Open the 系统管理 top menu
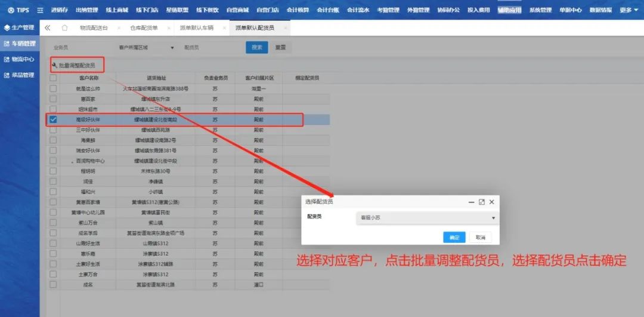Viewport: 644px width, 317px height. (x=540, y=10)
